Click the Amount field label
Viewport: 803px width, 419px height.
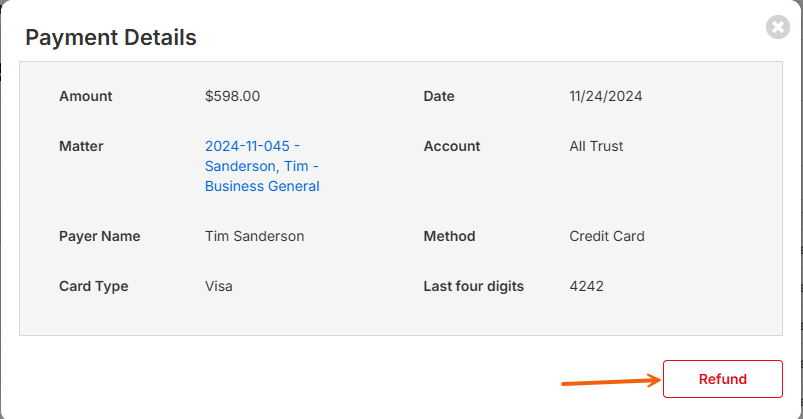tap(86, 97)
